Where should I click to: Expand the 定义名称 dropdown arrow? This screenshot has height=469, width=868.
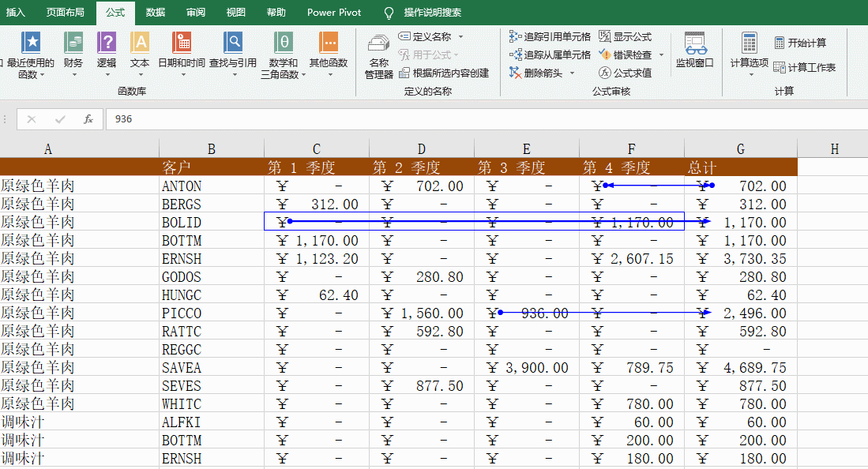pos(460,37)
